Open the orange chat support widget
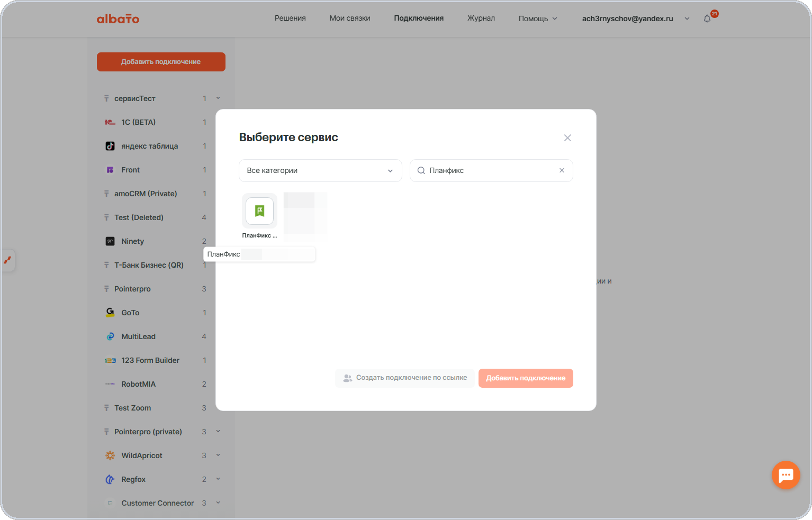 [x=786, y=475]
